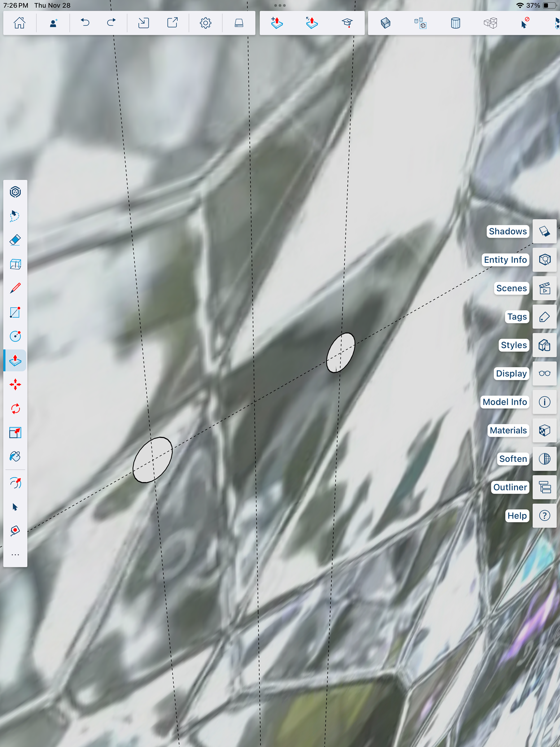The height and width of the screenshot is (747, 560).
Task: Open the Tags panel
Action: (x=545, y=317)
